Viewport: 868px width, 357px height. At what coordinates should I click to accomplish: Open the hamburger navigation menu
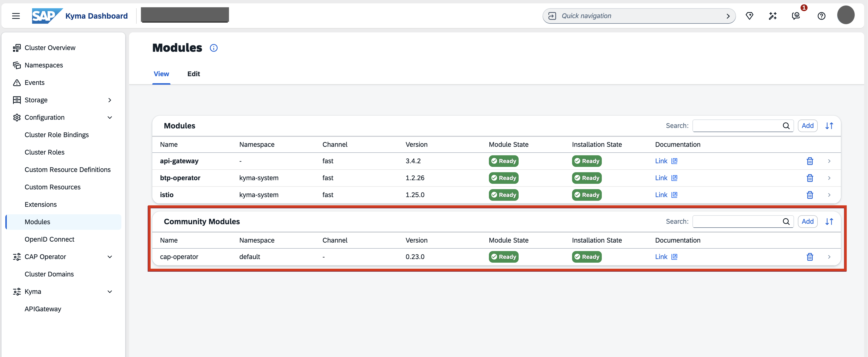pos(16,16)
